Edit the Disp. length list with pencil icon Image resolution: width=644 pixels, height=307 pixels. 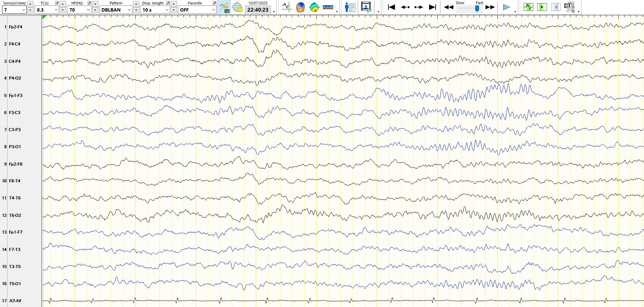(168, 3)
